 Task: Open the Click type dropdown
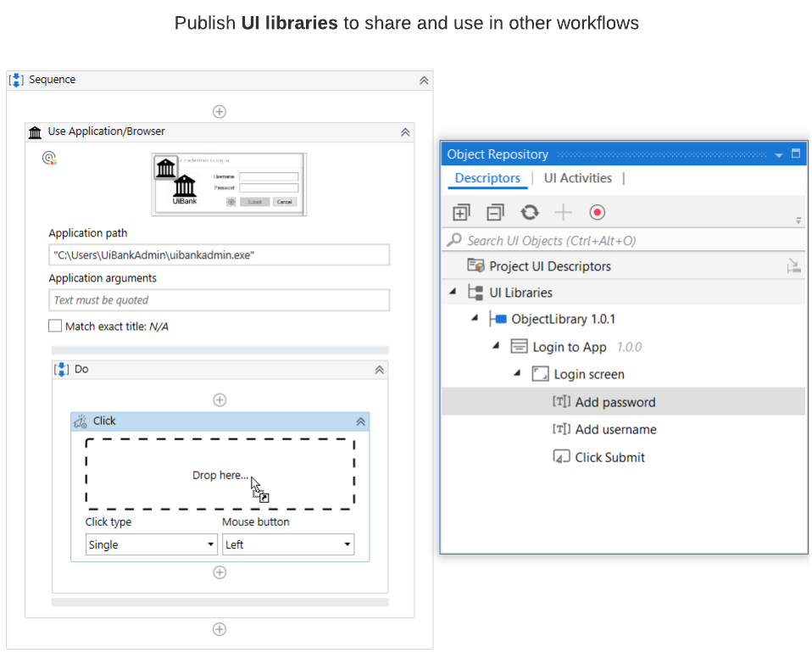[210, 544]
